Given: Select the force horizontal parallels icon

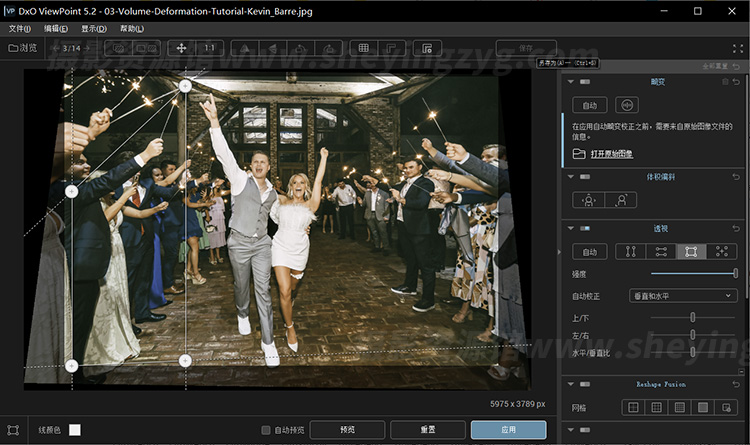Looking at the screenshot, I should (x=660, y=252).
